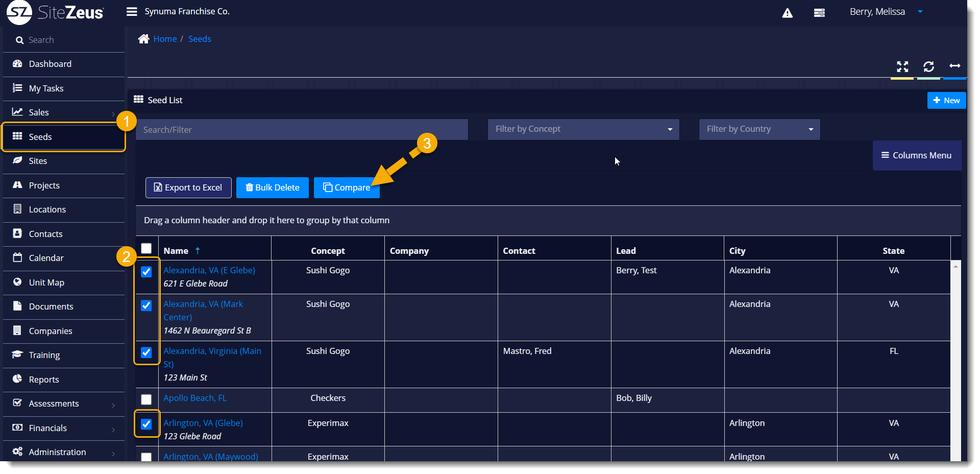Click the New seed button
This screenshot has width=980, height=474.
[946, 100]
